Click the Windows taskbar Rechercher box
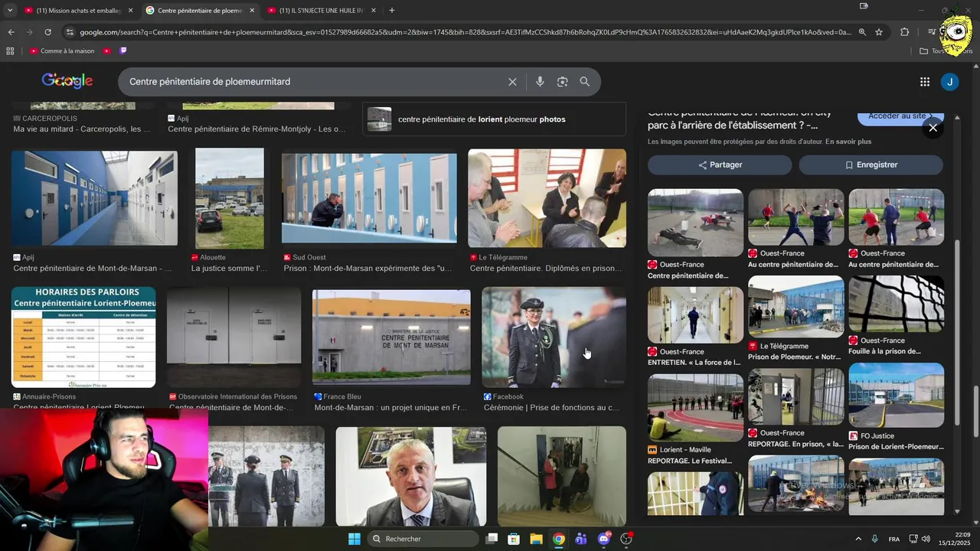Screen dimensions: 980x551 (x=423, y=539)
